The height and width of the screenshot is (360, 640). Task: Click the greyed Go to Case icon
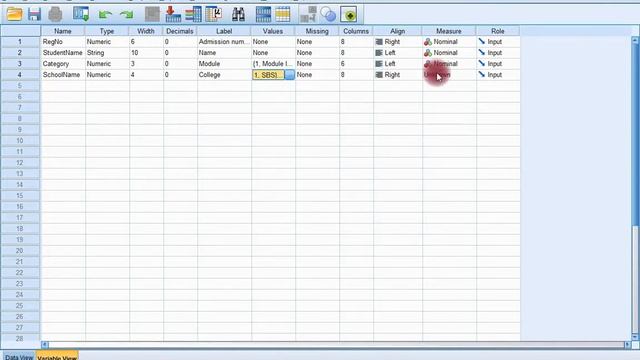(x=152, y=15)
